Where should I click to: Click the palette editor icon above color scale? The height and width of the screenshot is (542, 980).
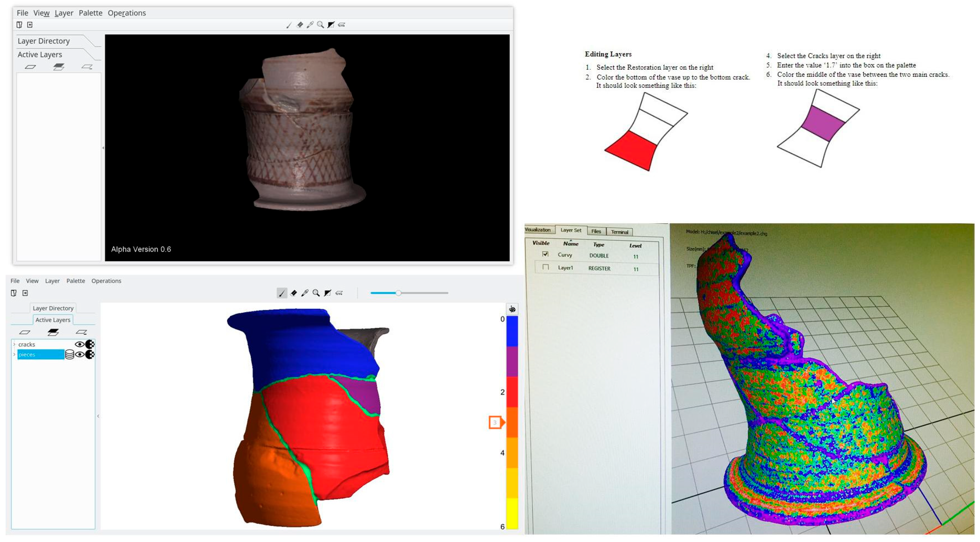click(x=512, y=309)
